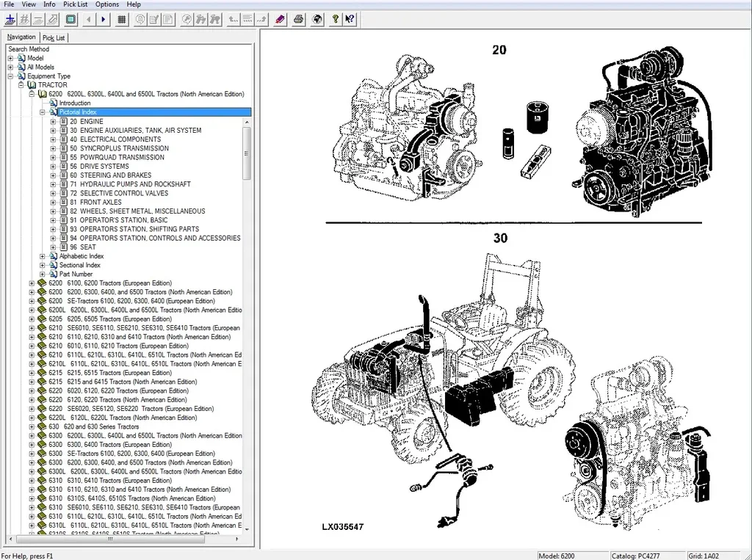This screenshot has width=752, height=560.
Task: Expand the Alphabetic Index node
Action: click(x=43, y=256)
